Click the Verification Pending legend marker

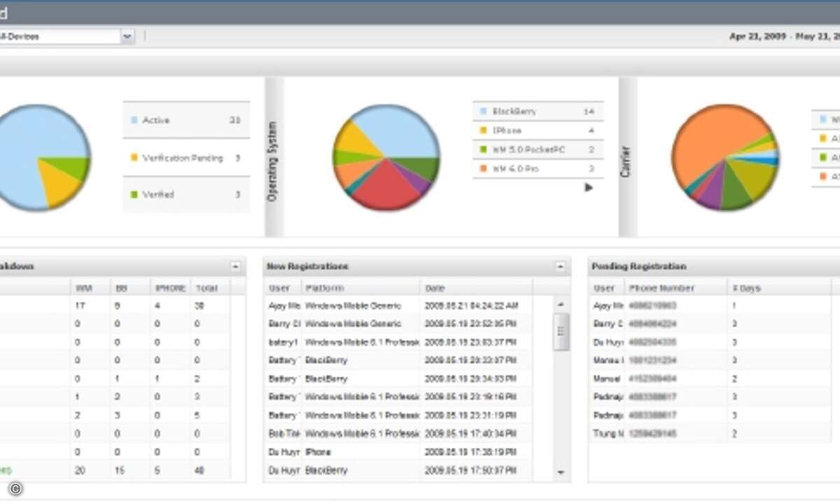tap(134, 158)
